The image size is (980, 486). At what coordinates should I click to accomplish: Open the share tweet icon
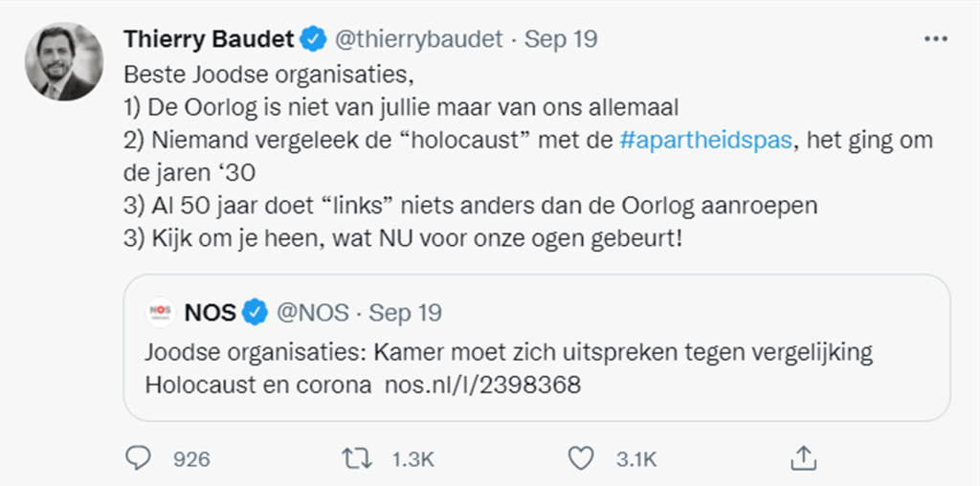tap(802, 458)
